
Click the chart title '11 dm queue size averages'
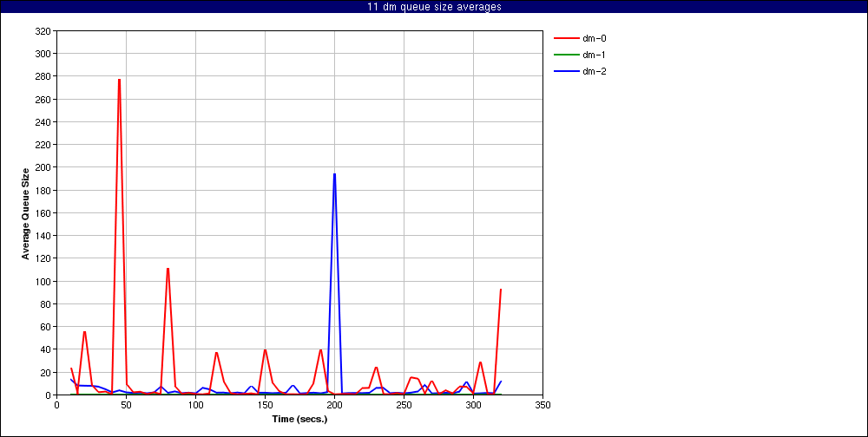(434, 7)
